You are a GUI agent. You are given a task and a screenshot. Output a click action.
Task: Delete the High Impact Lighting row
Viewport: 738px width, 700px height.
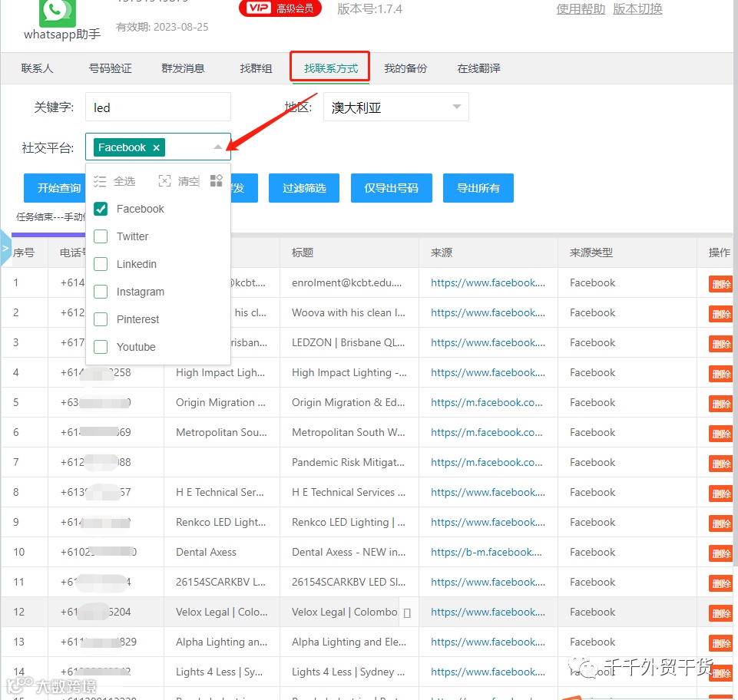pos(721,374)
